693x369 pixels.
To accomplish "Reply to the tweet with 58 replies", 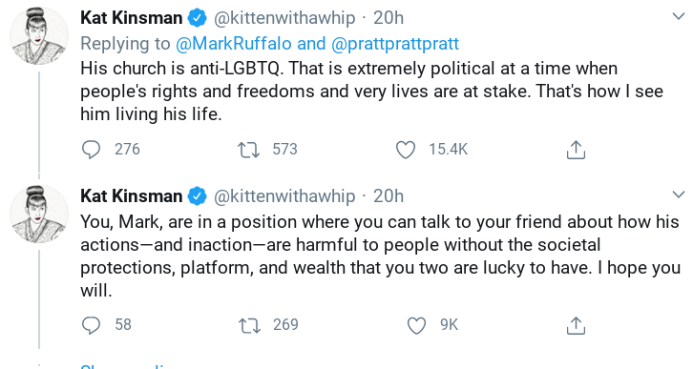I will tap(91, 325).
